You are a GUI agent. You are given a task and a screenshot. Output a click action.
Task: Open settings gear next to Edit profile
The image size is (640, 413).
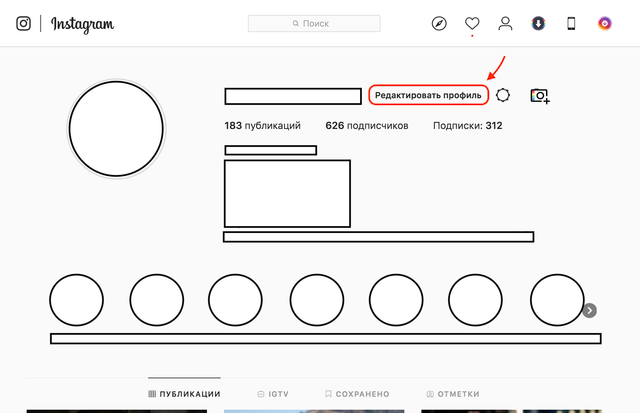point(503,95)
